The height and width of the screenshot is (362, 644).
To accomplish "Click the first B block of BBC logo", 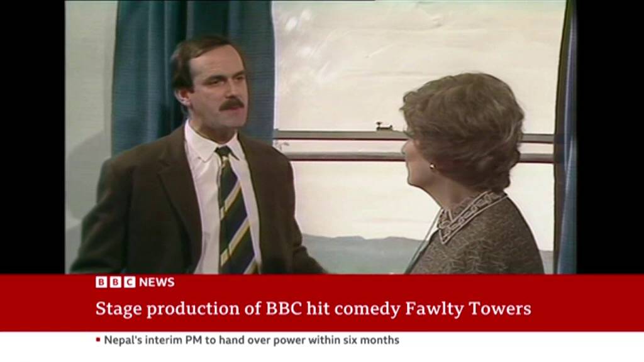I will click(x=101, y=282).
